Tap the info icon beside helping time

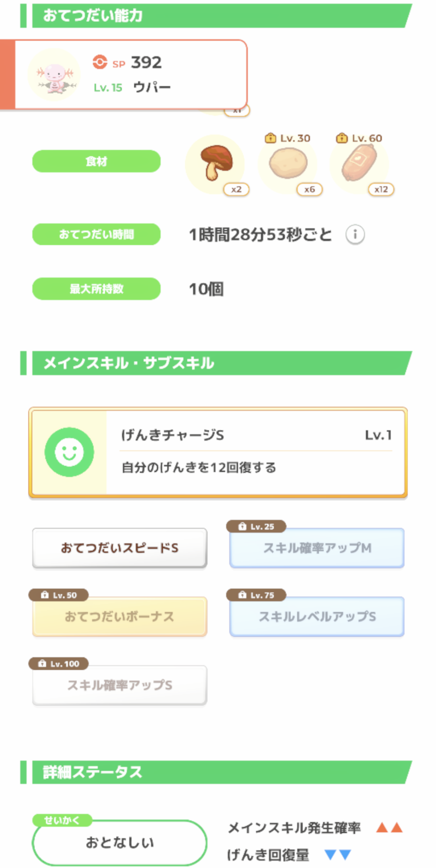coord(355,235)
